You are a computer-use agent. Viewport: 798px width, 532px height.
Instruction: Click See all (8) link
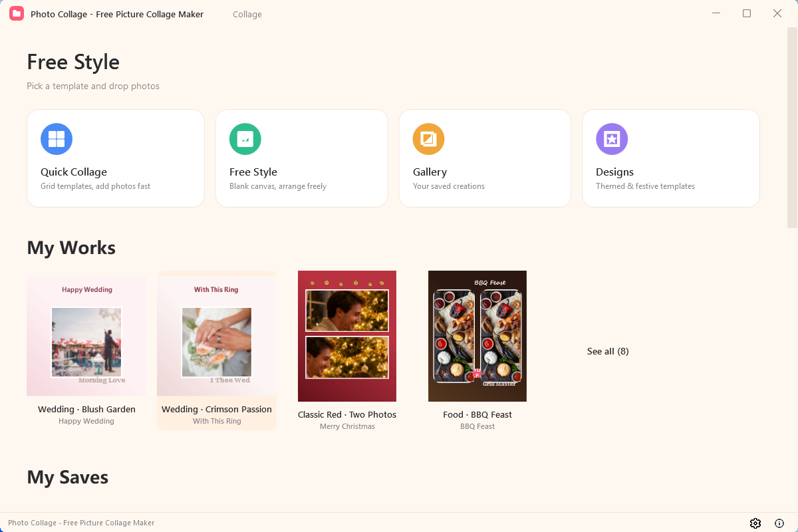coord(608,351)
